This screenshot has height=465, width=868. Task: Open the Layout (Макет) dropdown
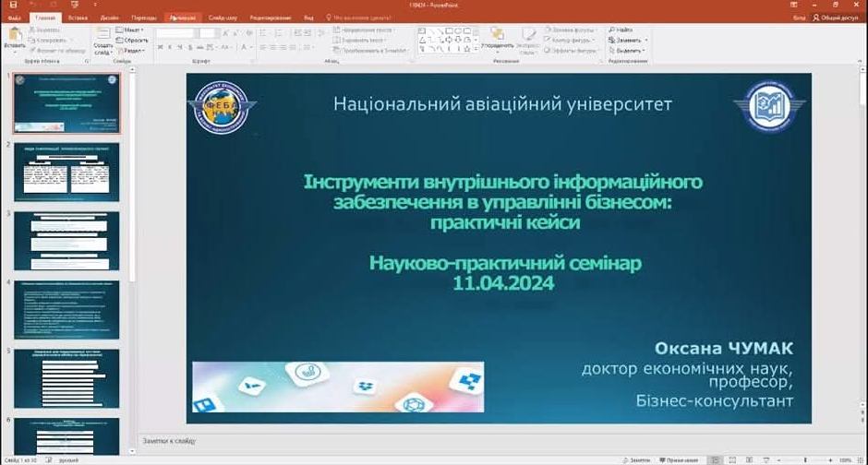[x=132, y=30]
